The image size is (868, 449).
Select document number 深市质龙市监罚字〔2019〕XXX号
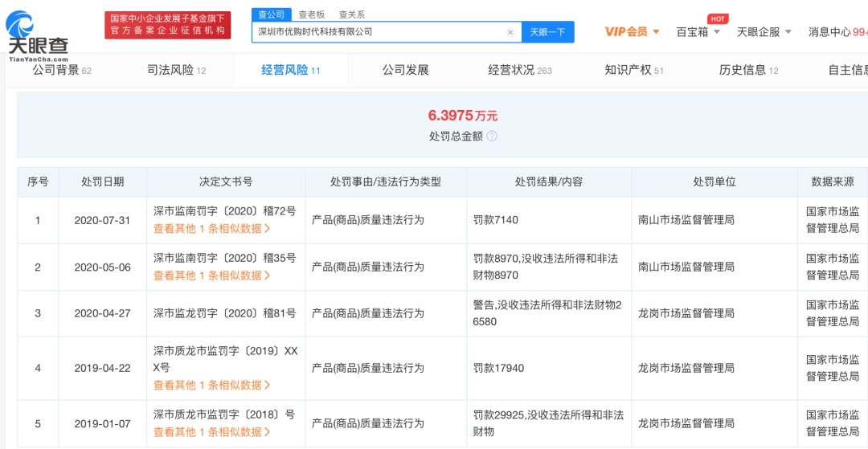coord(225,359)
